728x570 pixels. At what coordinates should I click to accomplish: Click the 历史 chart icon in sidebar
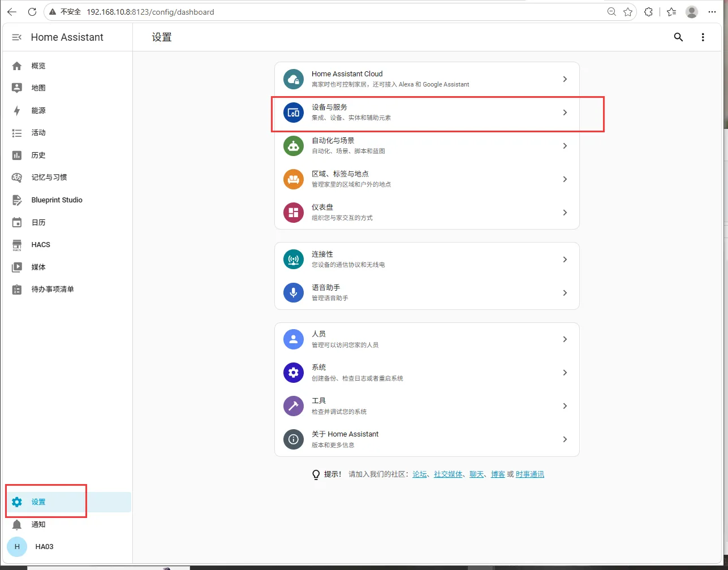pos(17,156)
